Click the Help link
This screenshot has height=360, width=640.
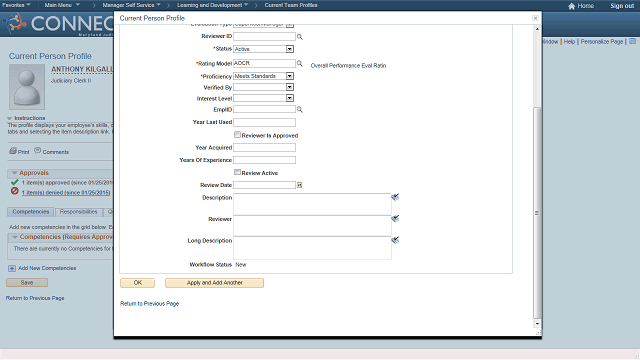point(569,42)
